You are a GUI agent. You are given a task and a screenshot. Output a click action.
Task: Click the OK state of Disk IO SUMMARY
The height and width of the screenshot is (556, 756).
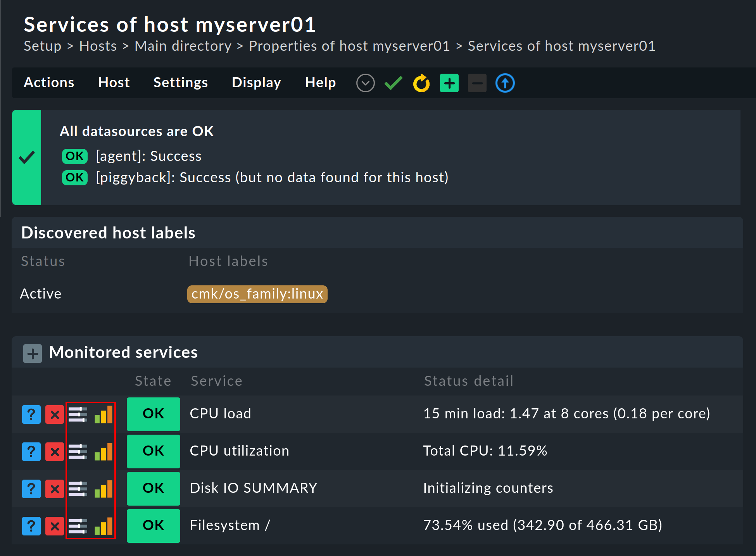[154, 489]
